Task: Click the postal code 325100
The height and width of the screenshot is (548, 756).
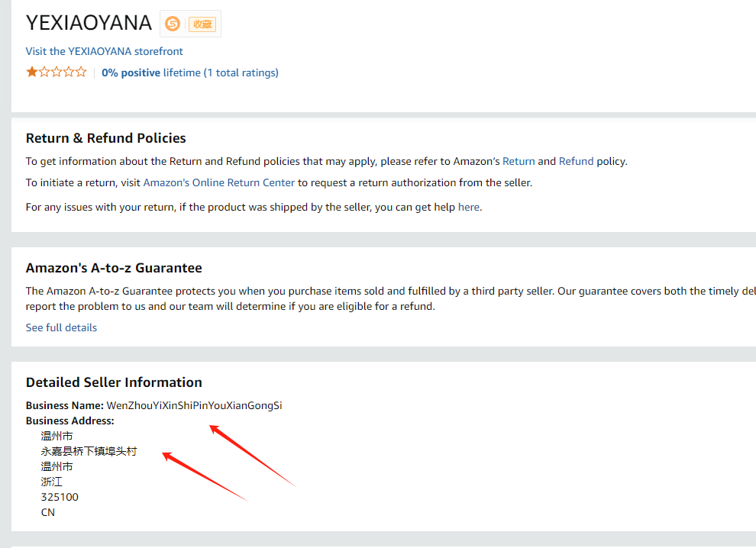Action: (60, 497)
